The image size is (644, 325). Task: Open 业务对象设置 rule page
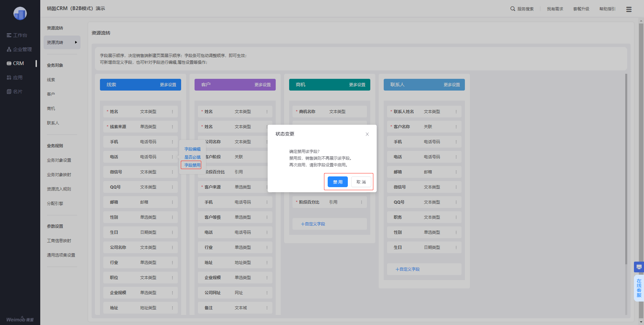59,160
